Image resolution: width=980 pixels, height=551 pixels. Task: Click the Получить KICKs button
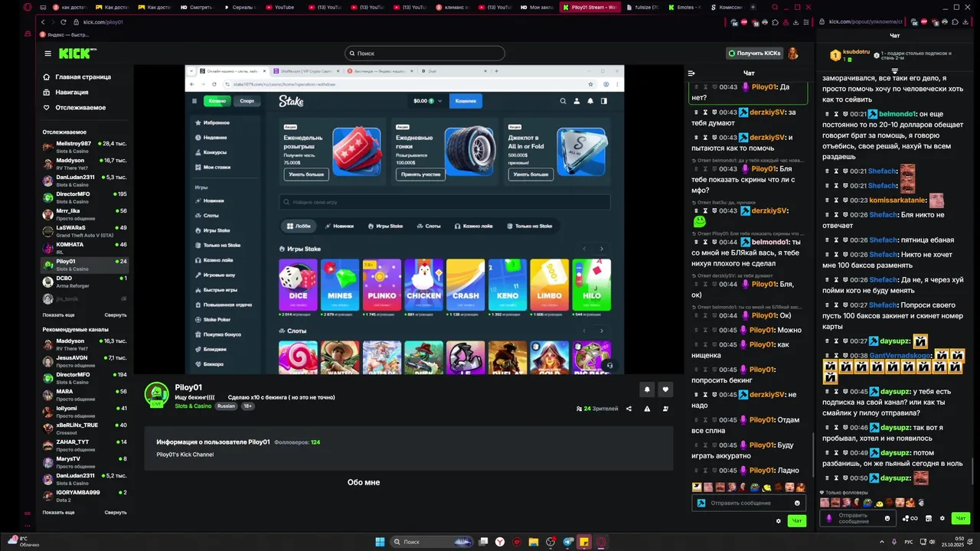pos(754,54)
